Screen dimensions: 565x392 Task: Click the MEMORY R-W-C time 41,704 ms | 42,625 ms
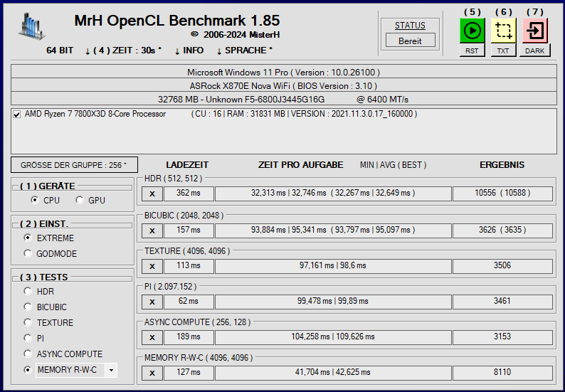(x=333, y=373)
